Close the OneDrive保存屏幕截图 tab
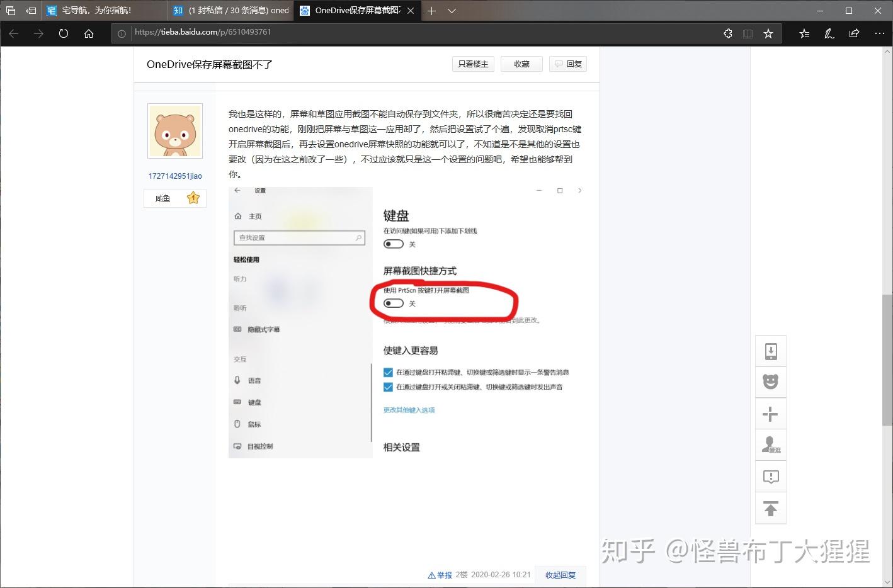Viewport: 893px width, 588px height. tap(411, 11)
